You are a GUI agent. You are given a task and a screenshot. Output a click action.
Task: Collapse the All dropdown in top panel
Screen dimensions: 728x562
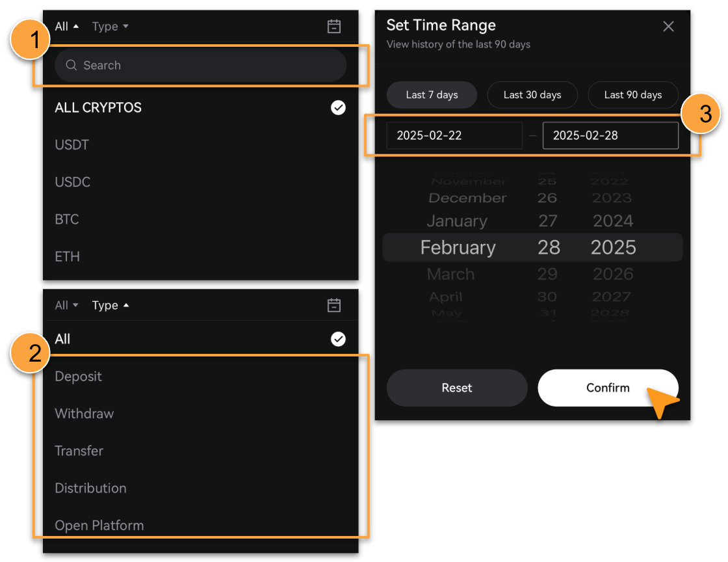click(x=66, y=27)
